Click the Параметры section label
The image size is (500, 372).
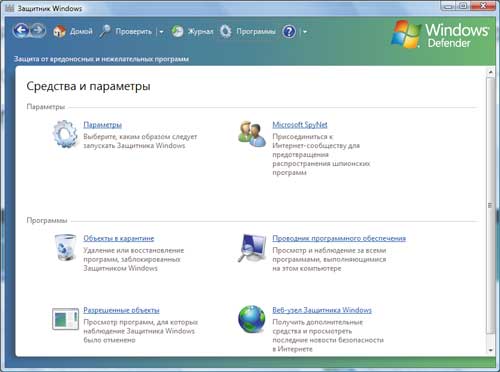46,107
